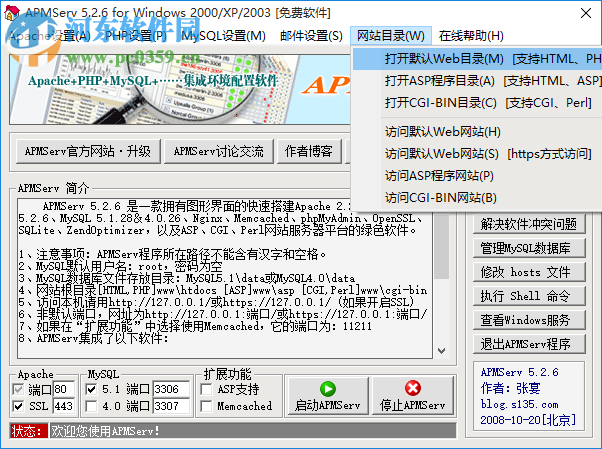Click the SSL port 443 input field
Screen dimensions: 602x449
(63, 406)
